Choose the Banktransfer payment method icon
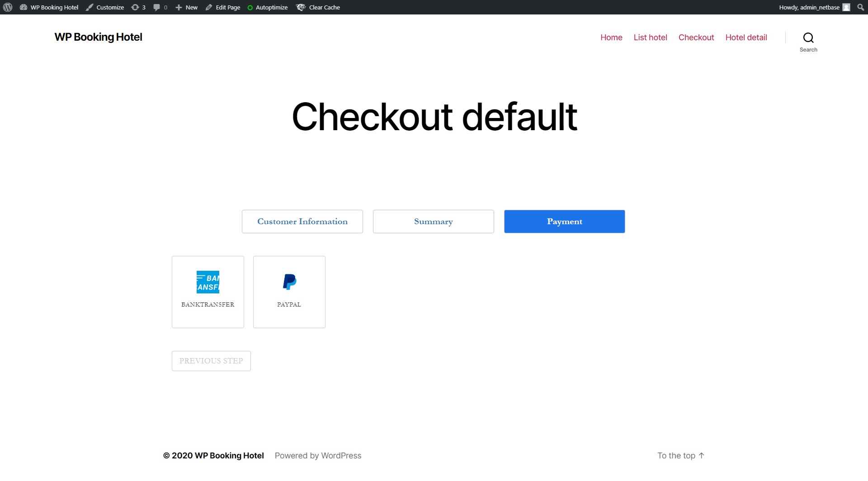868x481 pixels. 208,282
